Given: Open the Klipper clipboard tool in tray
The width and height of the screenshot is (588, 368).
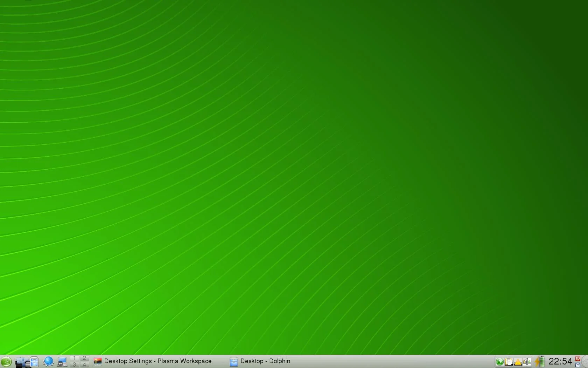Looking at the screenshot, I should pyautogui.click(x=509, y=361).
